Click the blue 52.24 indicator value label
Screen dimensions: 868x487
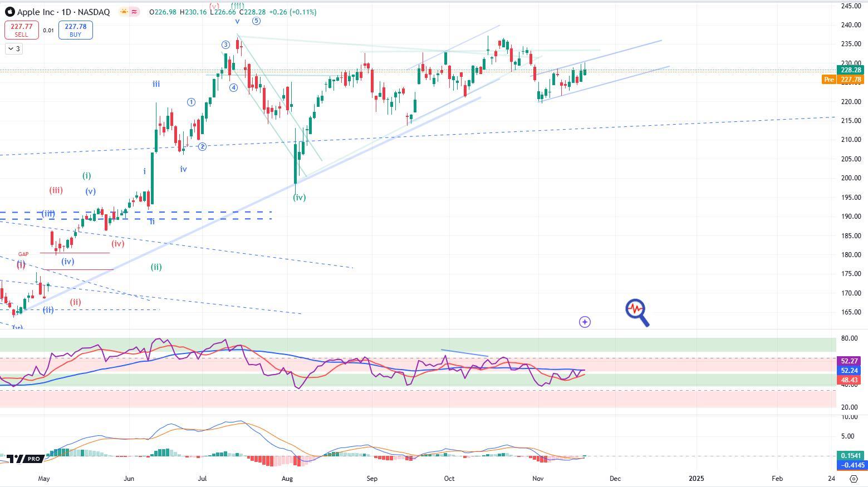pos(850,371)
